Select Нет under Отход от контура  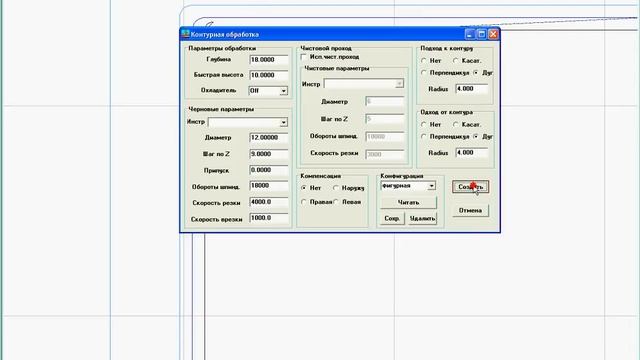[424, 124]
